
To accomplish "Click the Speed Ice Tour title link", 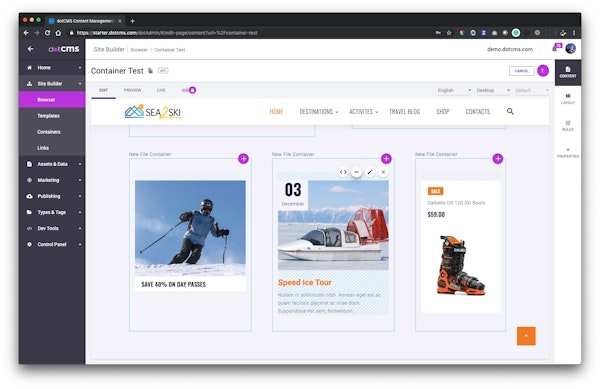I will coord(305,283).
